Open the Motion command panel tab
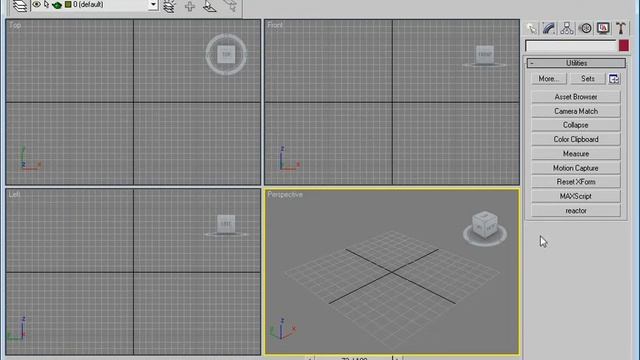The image size is (640, 360). coord(585,28)
